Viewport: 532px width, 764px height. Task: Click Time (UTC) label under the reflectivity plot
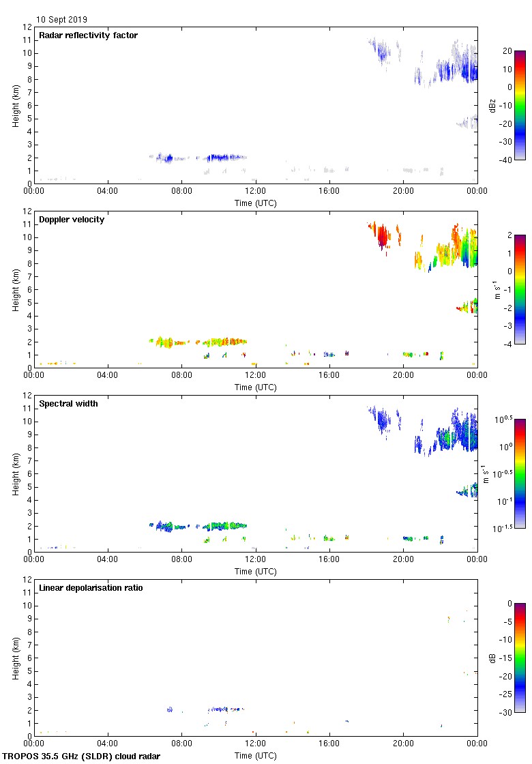click(x=256, y=203)
